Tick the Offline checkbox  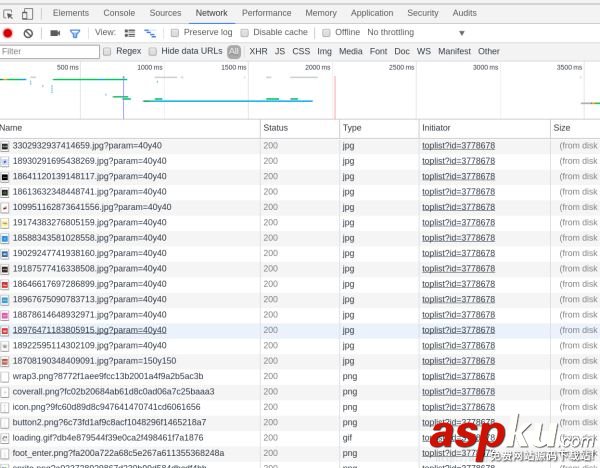click(326, 33)
